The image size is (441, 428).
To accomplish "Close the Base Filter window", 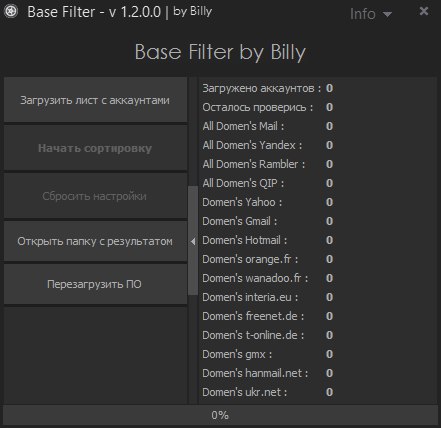I will point(424,11).
